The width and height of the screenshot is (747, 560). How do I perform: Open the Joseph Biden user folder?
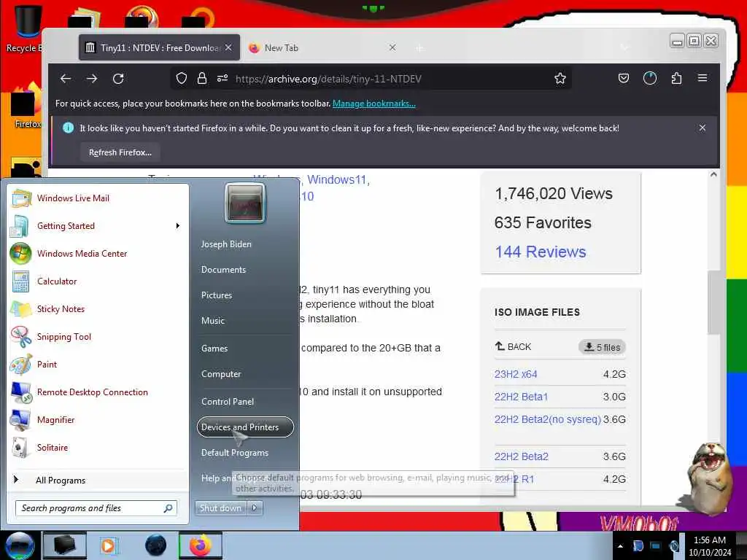pos(245,244)
